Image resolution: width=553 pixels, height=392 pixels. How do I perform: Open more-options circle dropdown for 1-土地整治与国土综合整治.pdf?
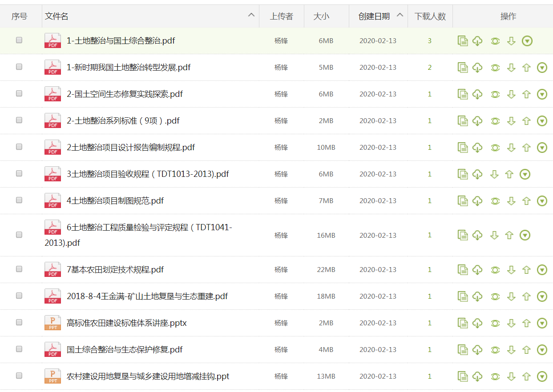coord(527,41)
